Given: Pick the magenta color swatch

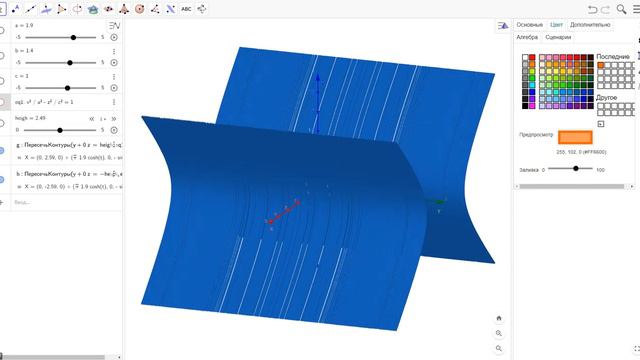Looking at the screenshot, I should coord(532,106).
